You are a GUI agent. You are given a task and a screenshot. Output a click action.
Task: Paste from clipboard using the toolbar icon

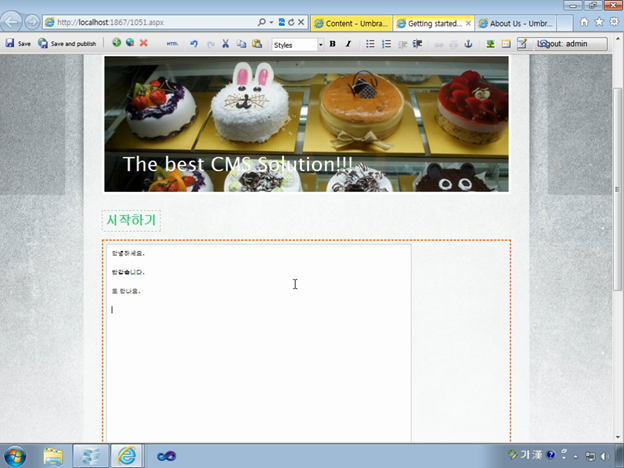pyautogui.click(x=257, y=44)
